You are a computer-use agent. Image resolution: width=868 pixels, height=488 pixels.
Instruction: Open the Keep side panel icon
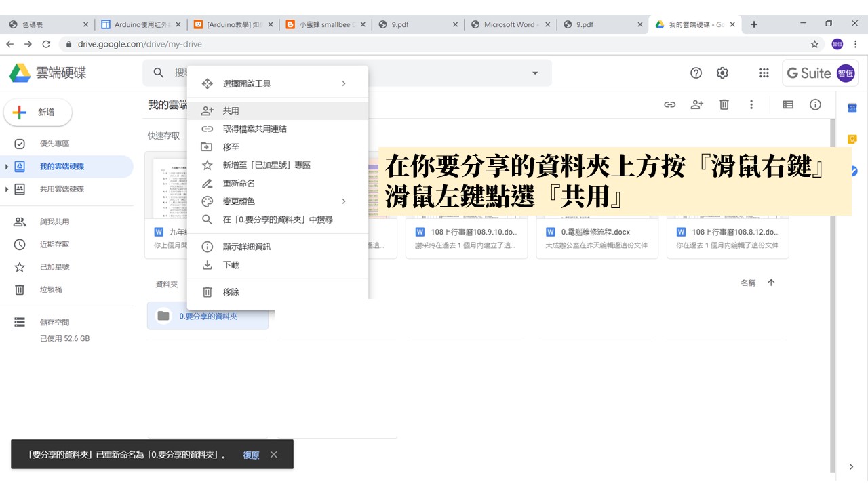tap(852, 140)
